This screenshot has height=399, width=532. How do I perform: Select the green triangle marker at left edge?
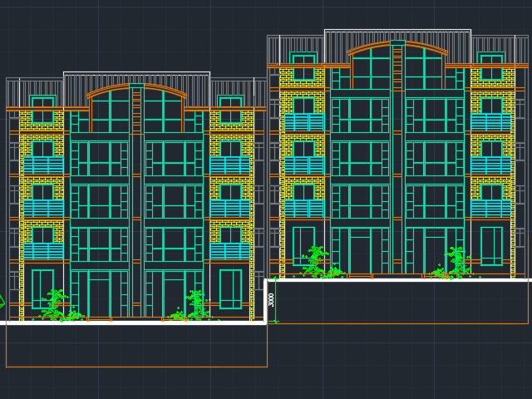tap(2, 301)
